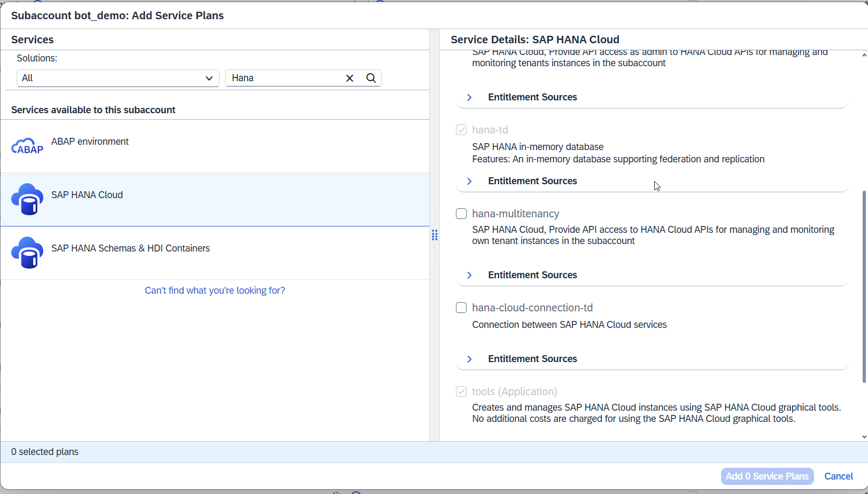Expand Entitlement Sources under hana-multitenancy
Image resolution: width=868 pixels, height=494 pixels.
click(x=469, y=275)
